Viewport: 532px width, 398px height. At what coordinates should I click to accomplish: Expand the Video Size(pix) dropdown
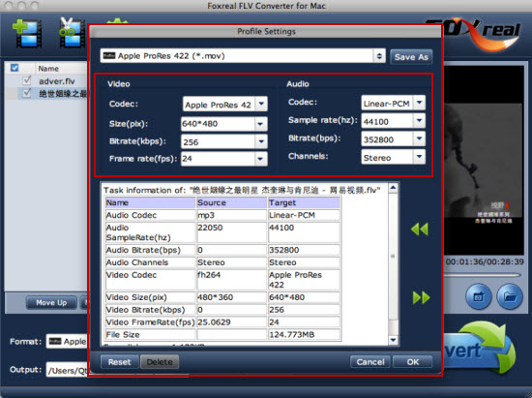tap(260, 124)
